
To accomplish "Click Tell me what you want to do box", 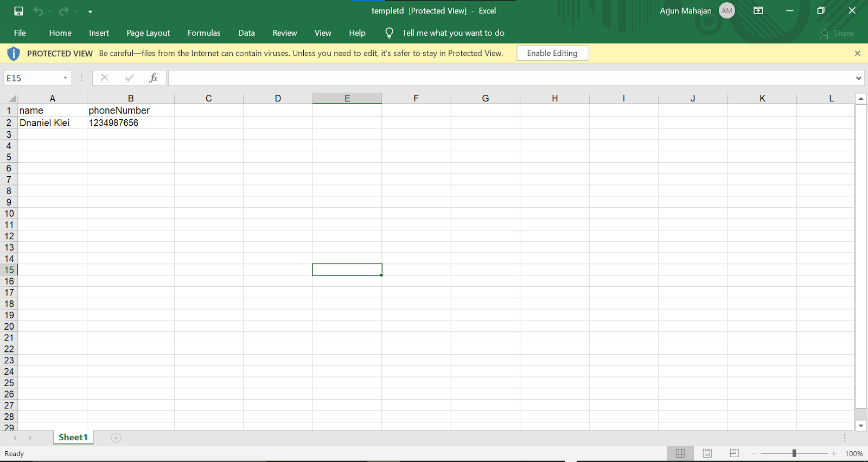I will (x=453, y=33).
